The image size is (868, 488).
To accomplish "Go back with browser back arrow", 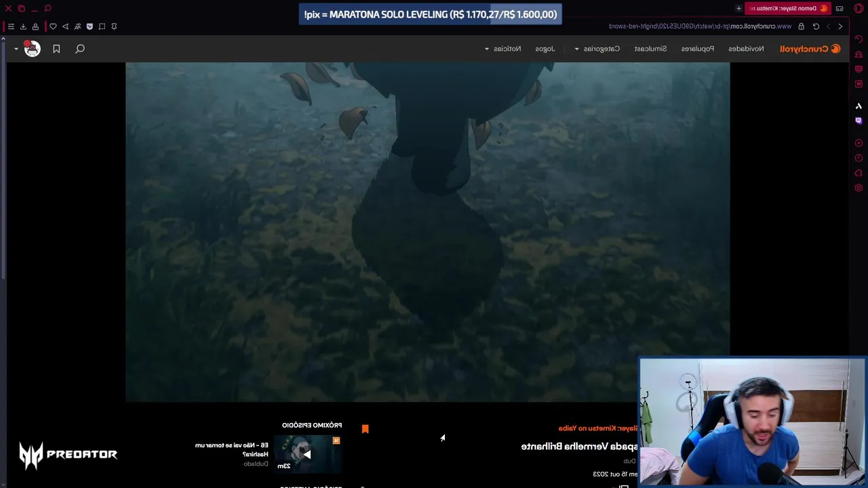I will coord(840,26).
